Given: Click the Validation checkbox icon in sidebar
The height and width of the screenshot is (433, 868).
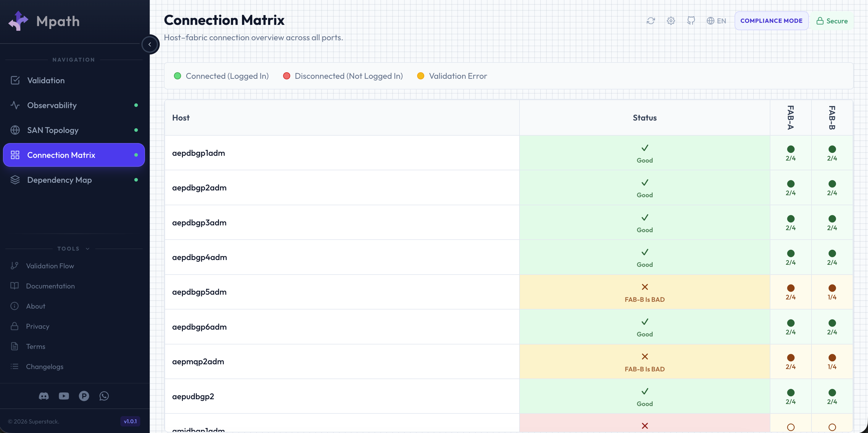Looking at the screenshot, I should 15,80.
